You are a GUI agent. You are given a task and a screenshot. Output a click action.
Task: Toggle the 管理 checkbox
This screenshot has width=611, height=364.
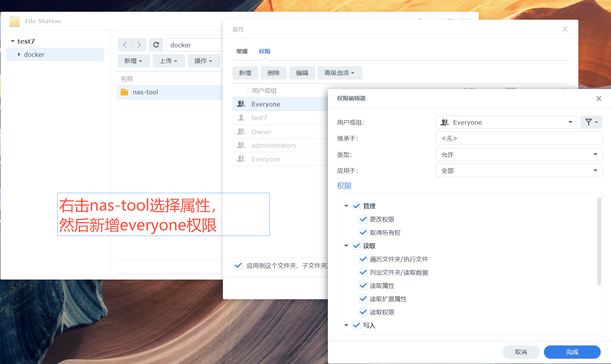(x=356, y=206)
